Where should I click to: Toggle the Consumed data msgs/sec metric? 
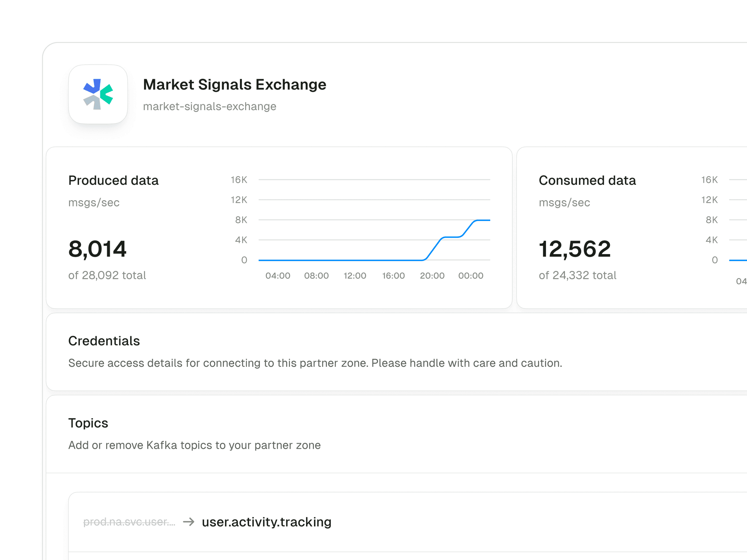tap(565, 202)
